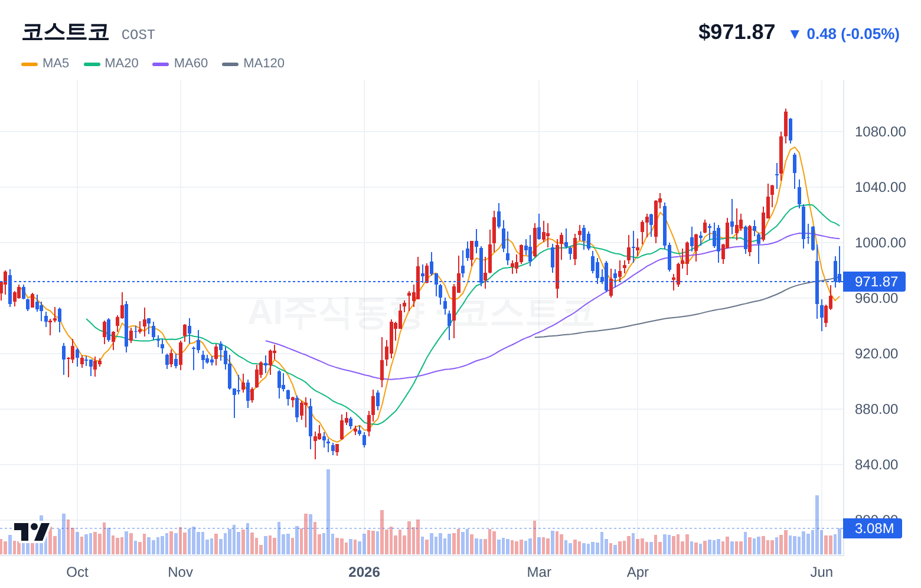Click the -0.05% price change text
Screen dimensions: 921x588
pos(870,34)
